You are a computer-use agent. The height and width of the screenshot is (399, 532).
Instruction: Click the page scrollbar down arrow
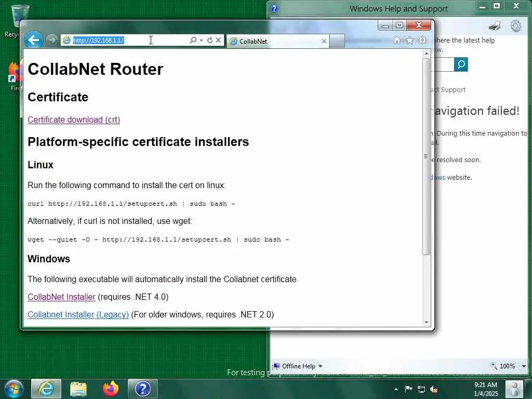click(427, 322)
